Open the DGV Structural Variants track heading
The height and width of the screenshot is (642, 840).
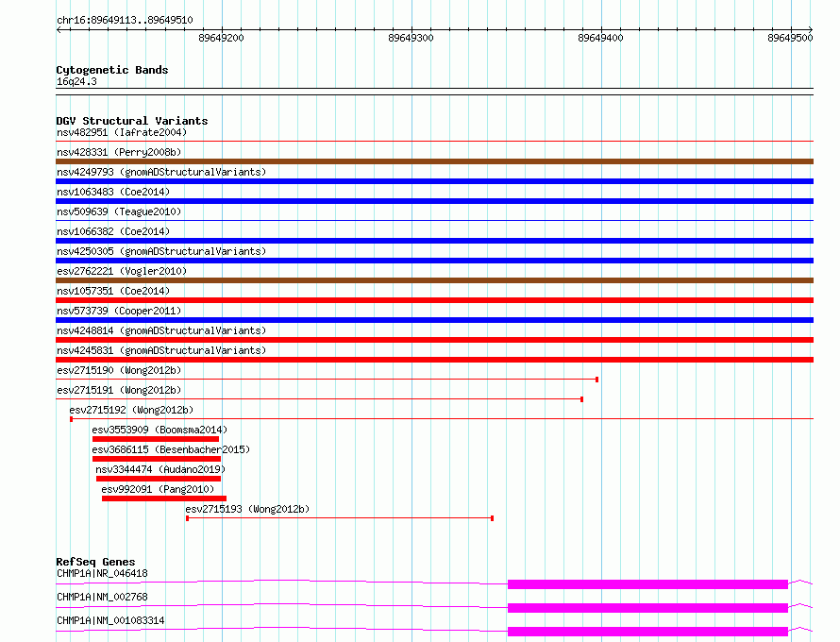[132, 121]
